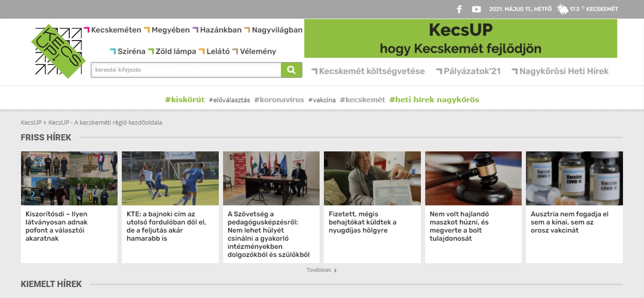This screenshot has height=298, width=644.
Task: Open the Facebook page icon
Action: click(459, 9)
